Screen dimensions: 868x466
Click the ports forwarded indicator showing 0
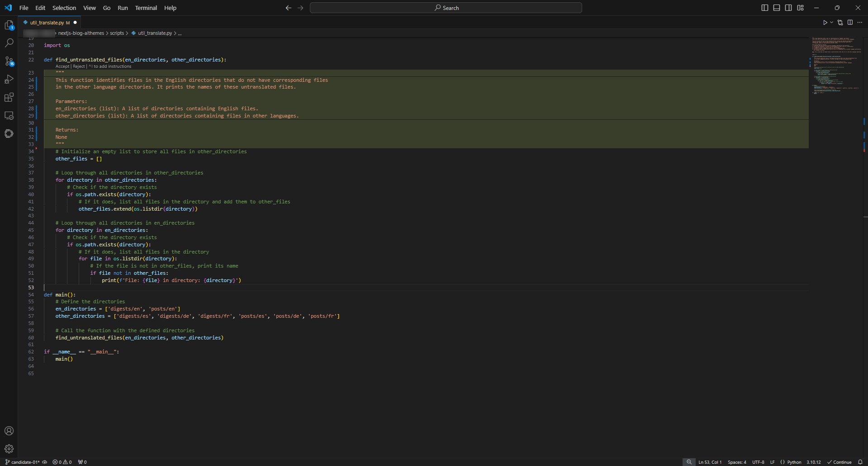pyautogui.click(x=82, y=462)
